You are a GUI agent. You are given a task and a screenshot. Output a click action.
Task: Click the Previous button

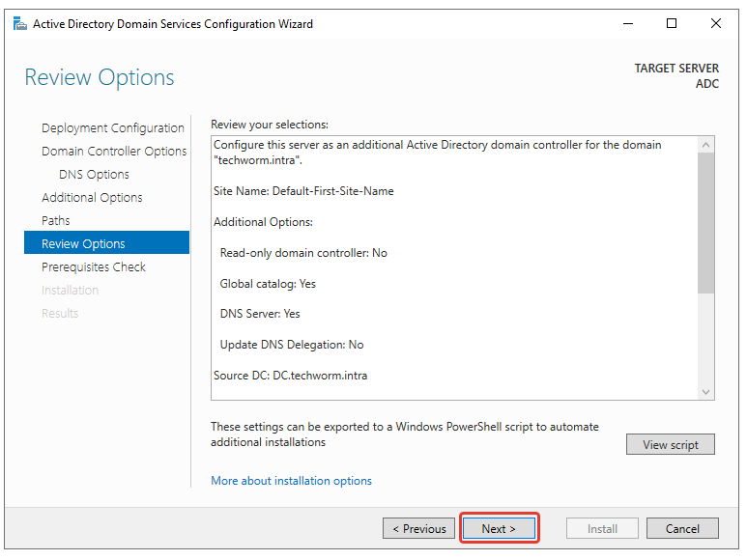[418, 528]
